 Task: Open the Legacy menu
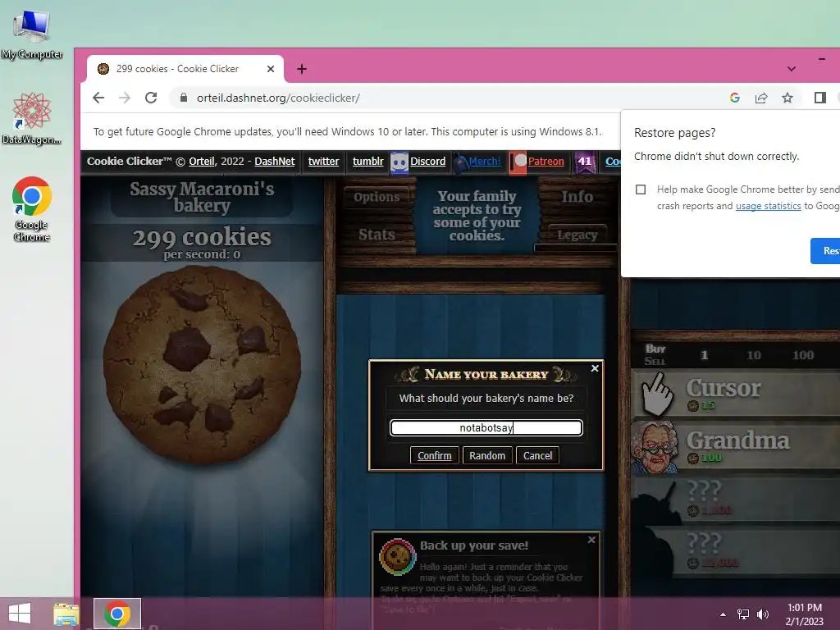[x=577, y=235]
